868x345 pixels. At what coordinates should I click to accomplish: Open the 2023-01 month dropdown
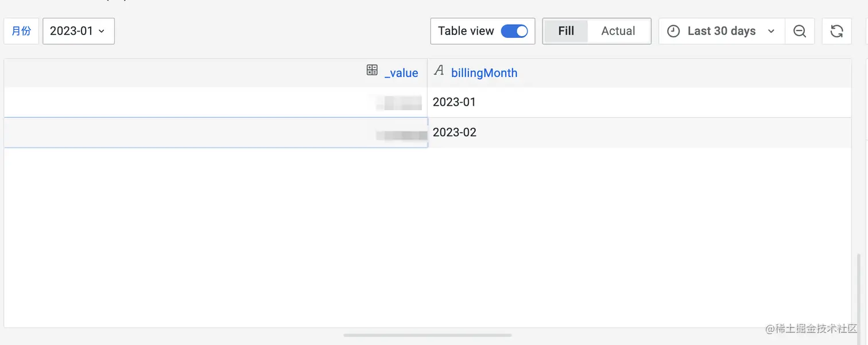tap(78, 32)
